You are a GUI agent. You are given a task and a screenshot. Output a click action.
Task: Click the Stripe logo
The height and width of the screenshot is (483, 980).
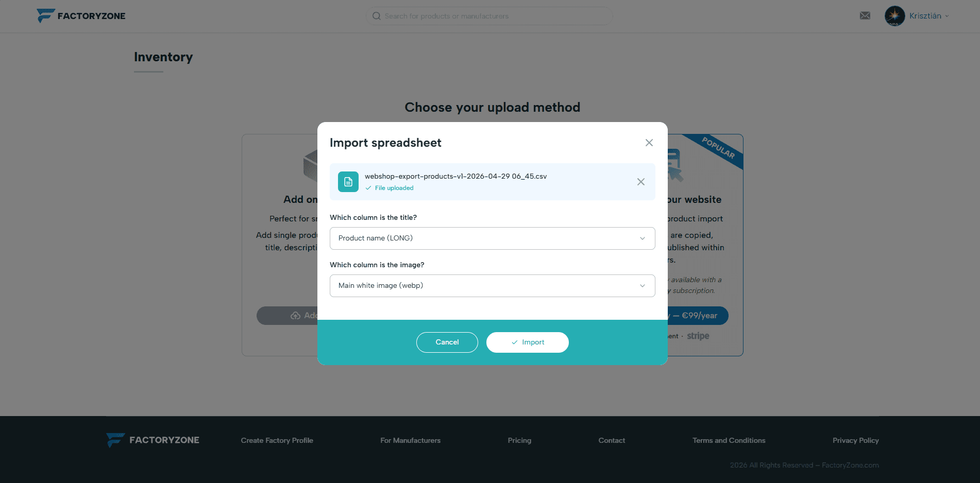698,336
